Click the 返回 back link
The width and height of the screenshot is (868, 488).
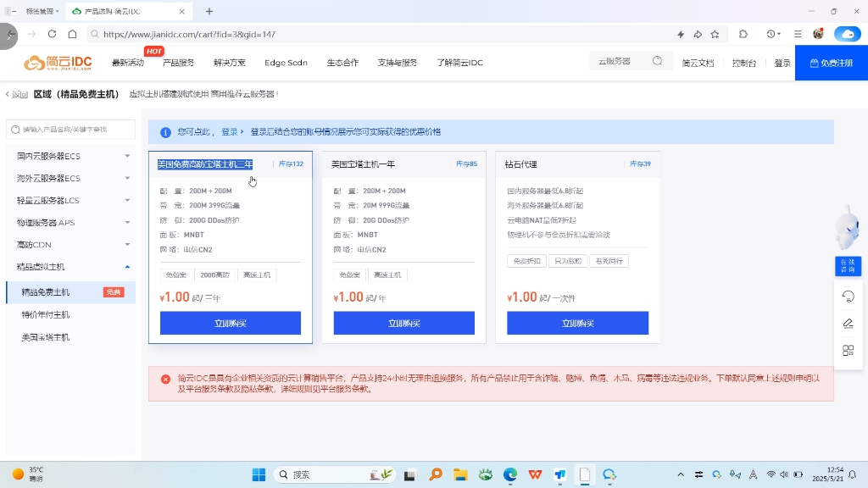[17, 95]
